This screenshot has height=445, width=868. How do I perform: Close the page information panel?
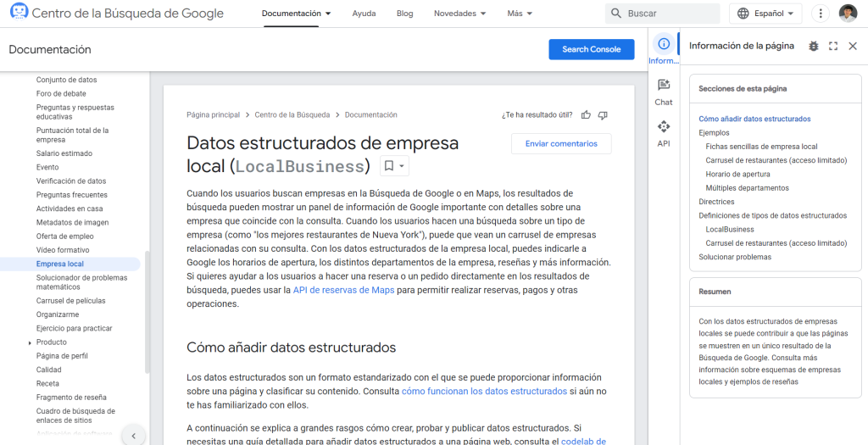tap(853, 47)
